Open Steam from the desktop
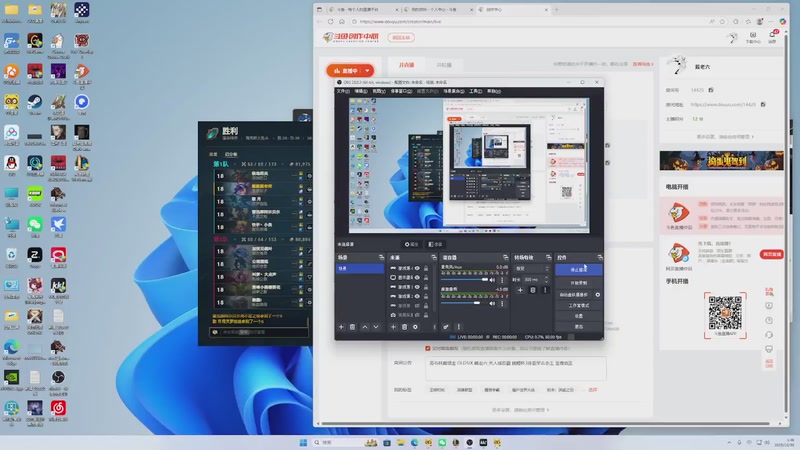 35,104
